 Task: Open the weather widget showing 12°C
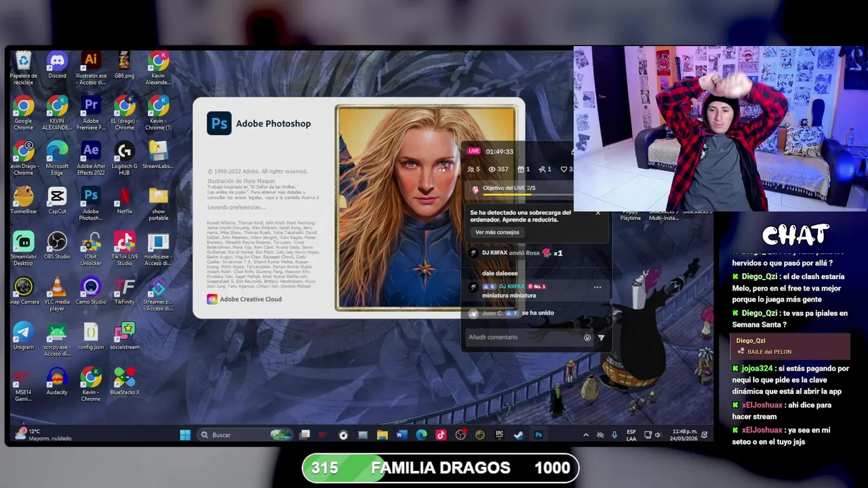coord(44,434)
